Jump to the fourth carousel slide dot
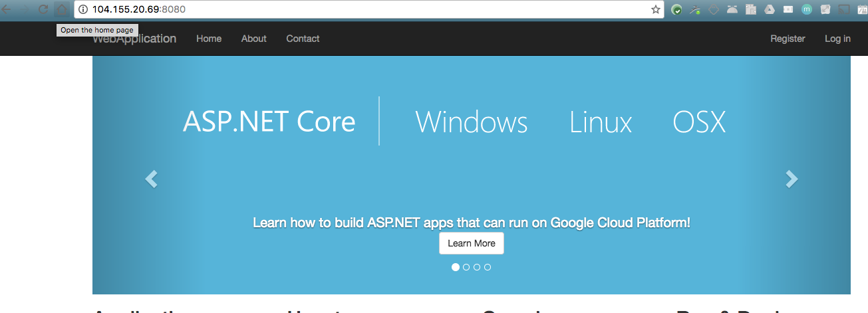 click(488, 267)
